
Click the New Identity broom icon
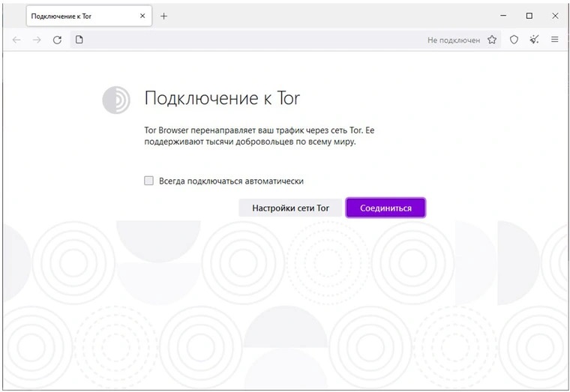click(534, 40)
